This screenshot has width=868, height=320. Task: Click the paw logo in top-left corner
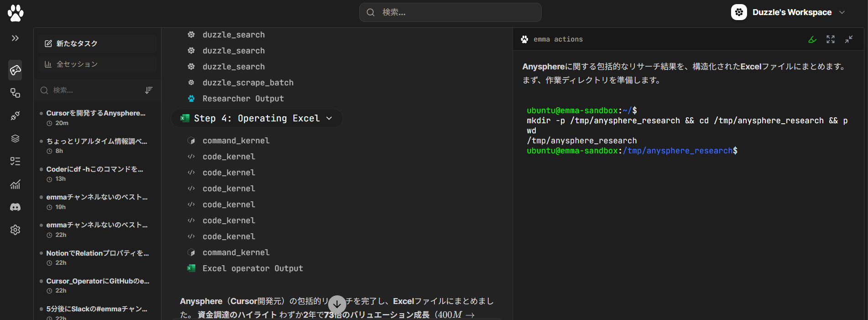point(16,13)
